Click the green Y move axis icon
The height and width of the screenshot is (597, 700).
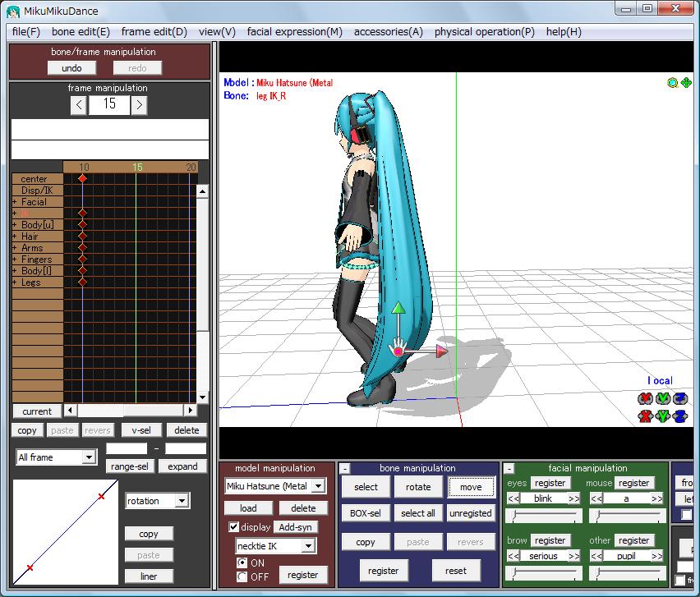point(663,416)
